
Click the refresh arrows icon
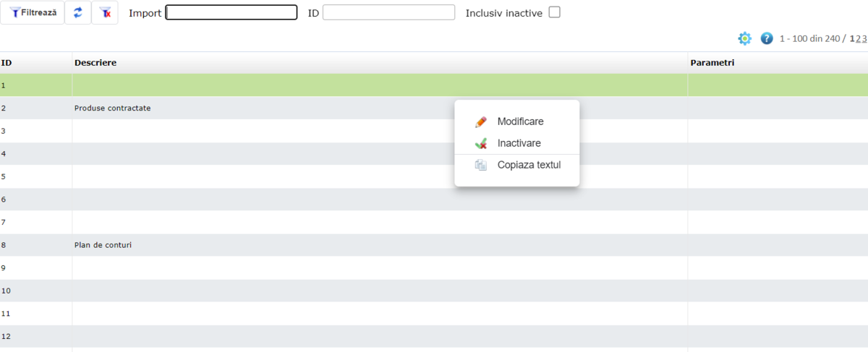point(78,13)
